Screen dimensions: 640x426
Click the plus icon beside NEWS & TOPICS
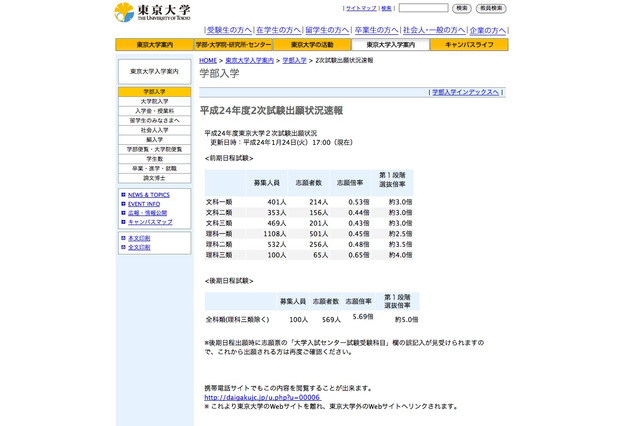(x=123, y=195)
